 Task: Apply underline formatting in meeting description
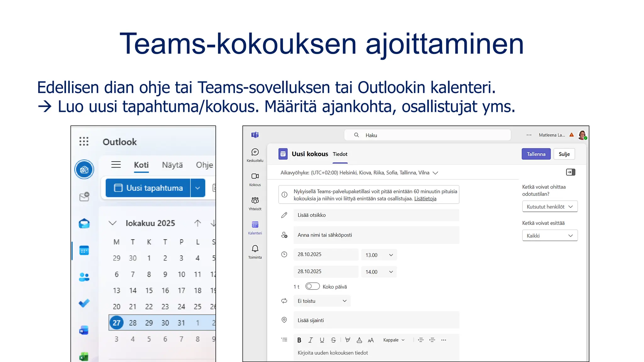coord(322,340)
